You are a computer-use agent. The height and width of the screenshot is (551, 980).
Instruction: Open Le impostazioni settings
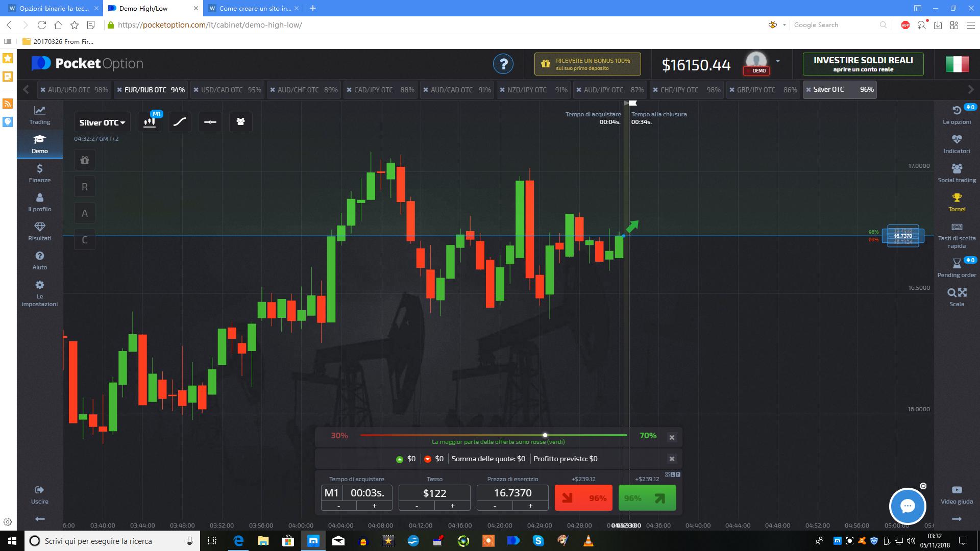click(x=40, y=293)
